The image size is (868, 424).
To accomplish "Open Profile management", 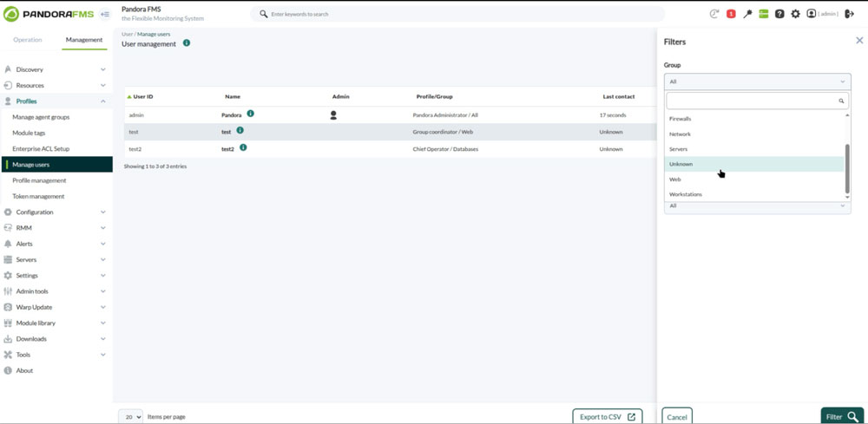I will point(39,180).
